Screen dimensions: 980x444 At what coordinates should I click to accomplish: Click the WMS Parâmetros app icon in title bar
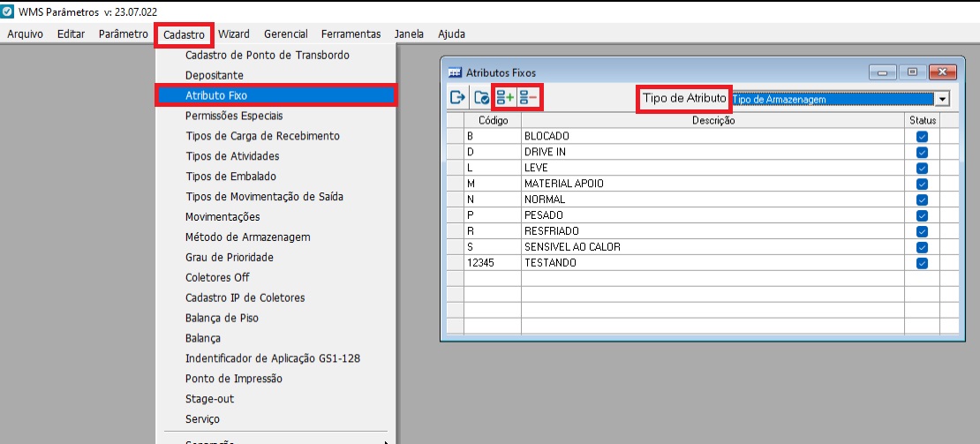point(8,11)
